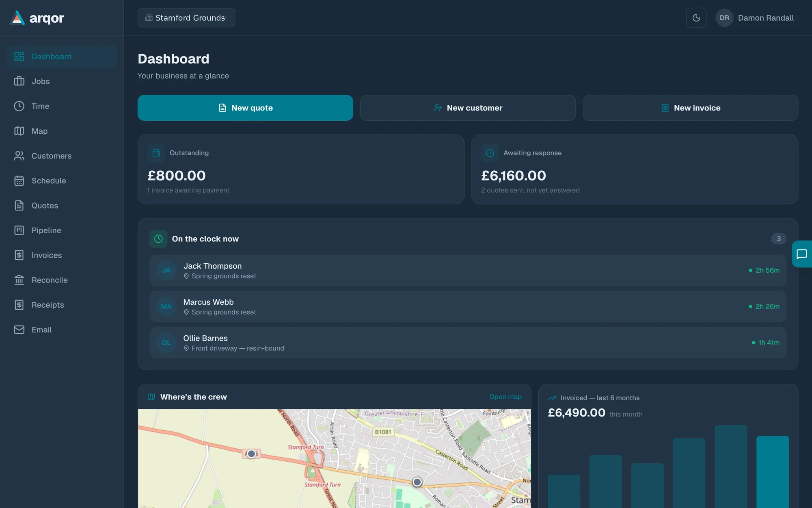Create a New quote
Image resolution: width=812 pixels, height=508 pixels.
245,108
